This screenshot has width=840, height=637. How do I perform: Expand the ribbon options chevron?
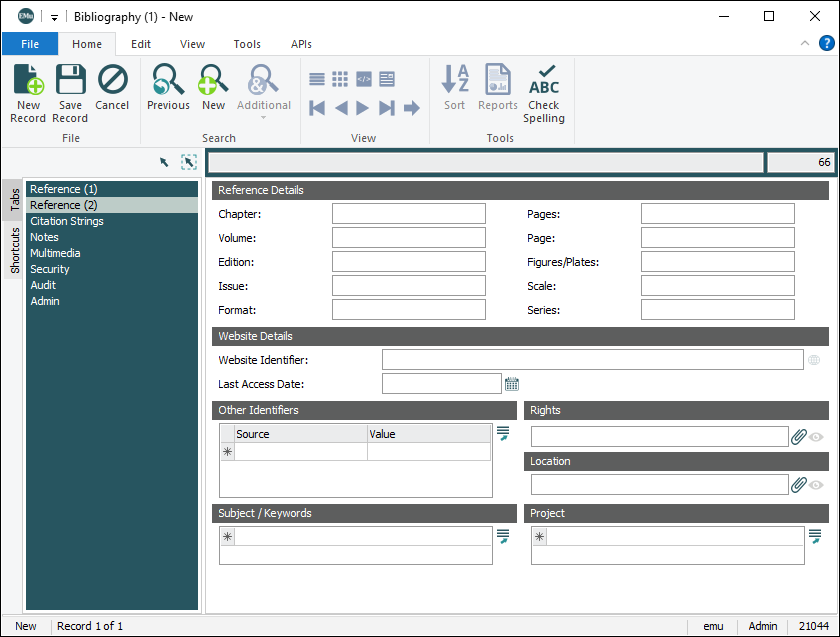pos(805,43)
